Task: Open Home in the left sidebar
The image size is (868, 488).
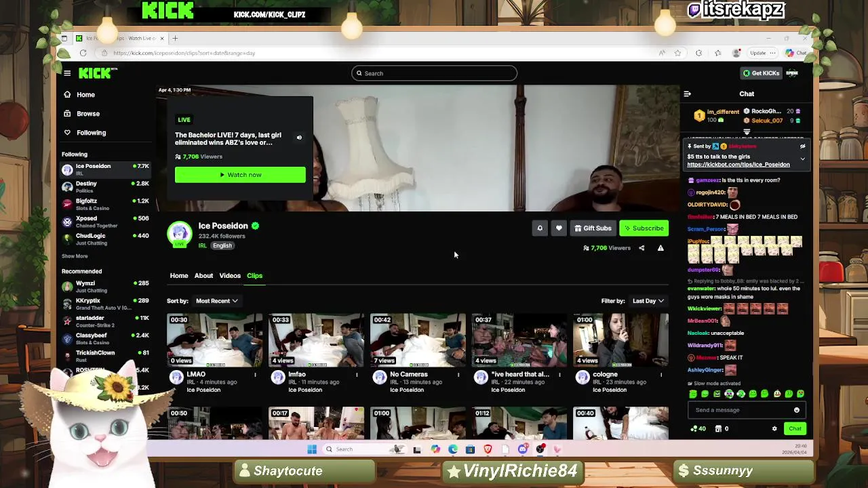Action: pos(85,95)
